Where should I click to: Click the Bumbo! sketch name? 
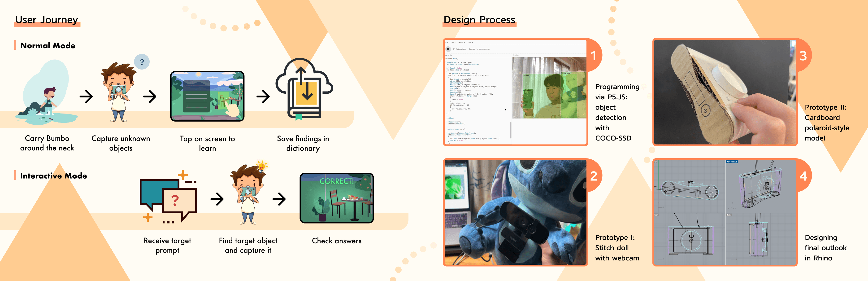(x=472, y=49)
